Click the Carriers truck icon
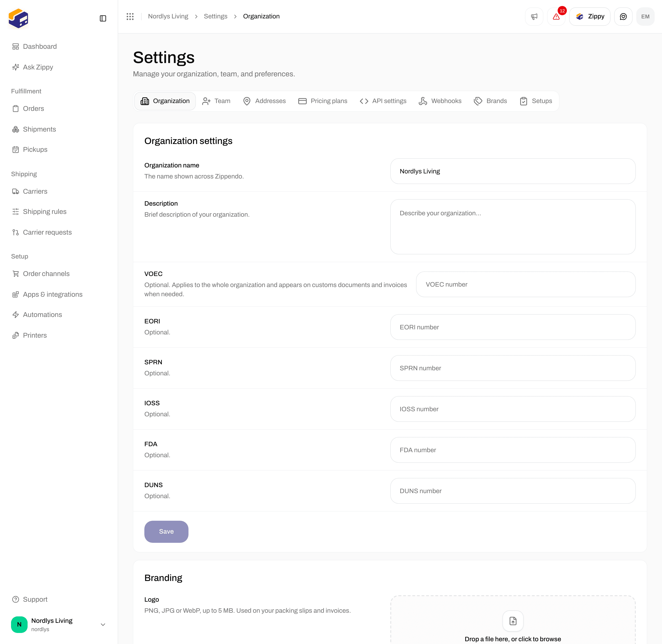The width and height of the screenshot is (662, 644). coord(16,191)
